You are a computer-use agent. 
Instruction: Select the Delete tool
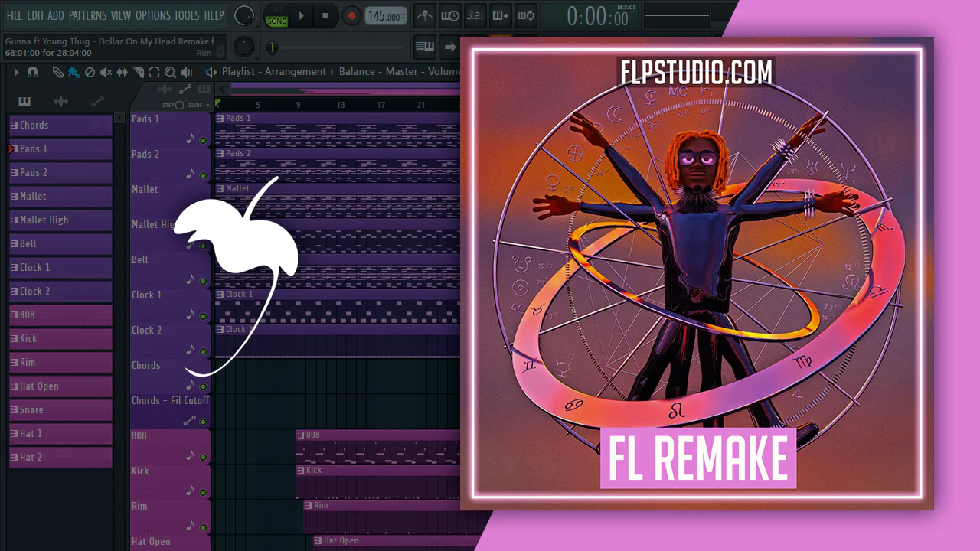coord(90,72)
